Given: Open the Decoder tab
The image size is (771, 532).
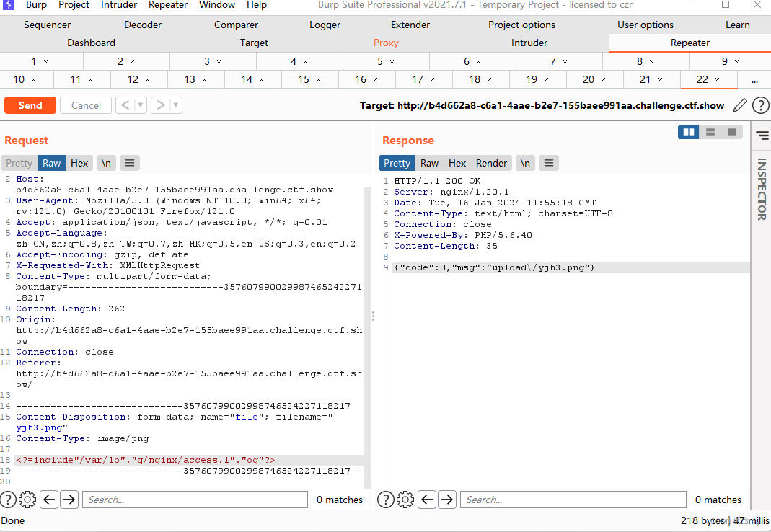Looking at the screenshot, I should (x=143, y=25).
